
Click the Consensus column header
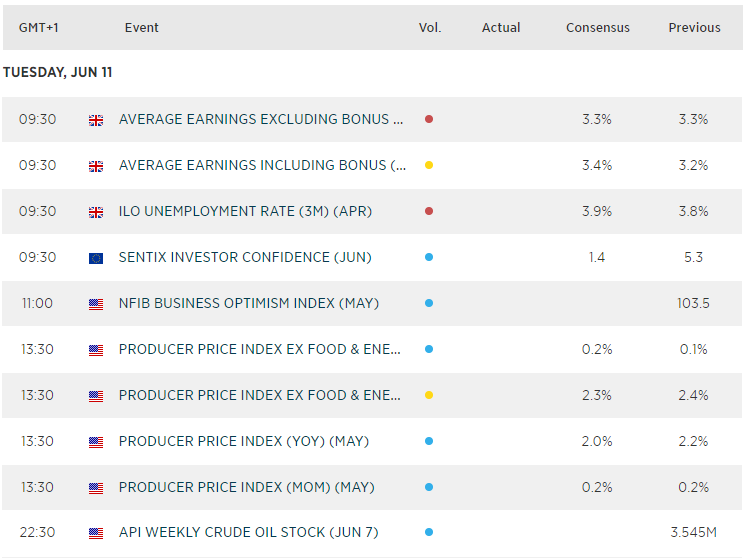click(x=598, y=28)
